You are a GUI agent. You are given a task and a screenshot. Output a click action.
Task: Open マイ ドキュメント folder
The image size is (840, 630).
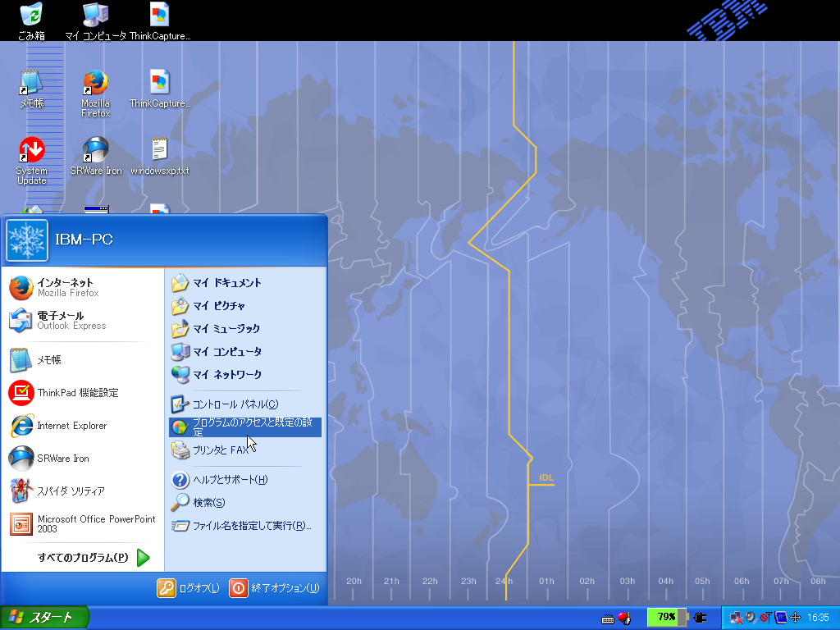[244, 283]
